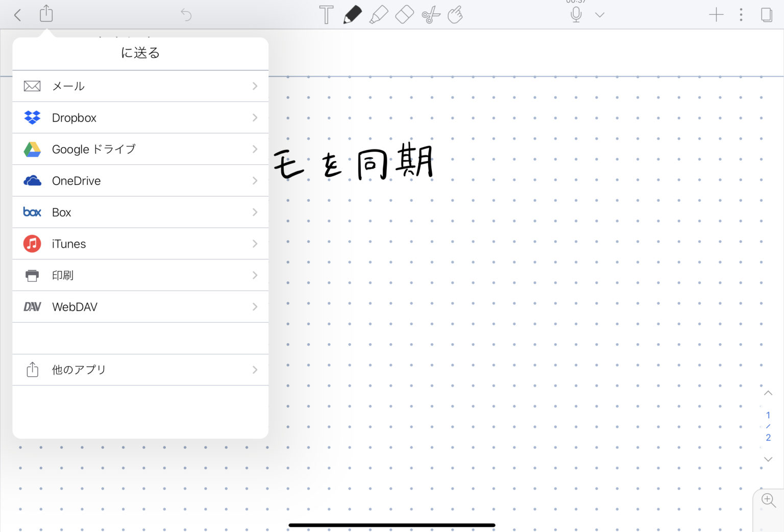Tap the share export icon
This screenshot has width=784, height=532.
coord(46,14)
